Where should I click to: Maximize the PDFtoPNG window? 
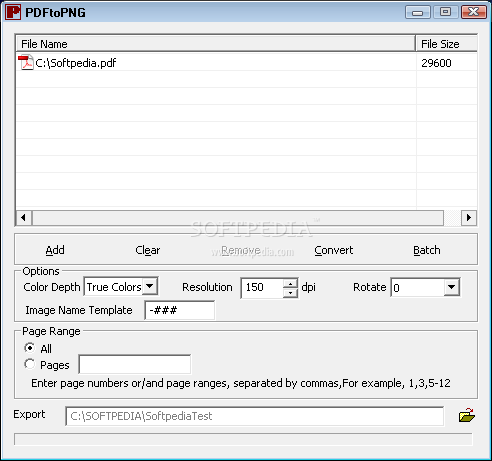point(445,12)
